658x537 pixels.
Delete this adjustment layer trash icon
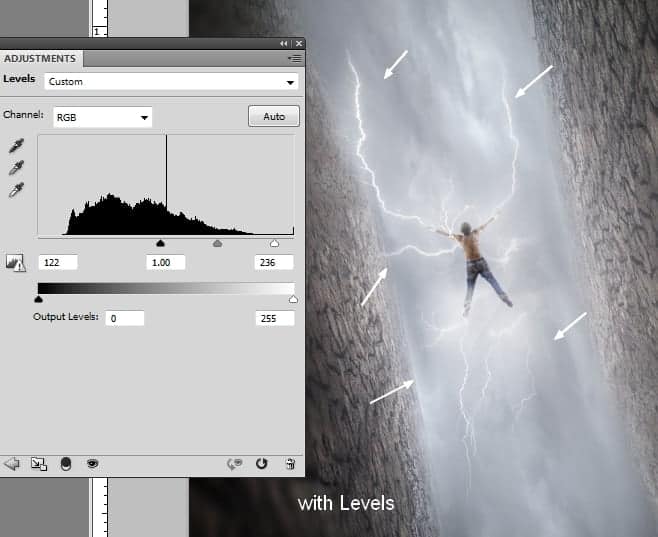click(x=290, y=464)
